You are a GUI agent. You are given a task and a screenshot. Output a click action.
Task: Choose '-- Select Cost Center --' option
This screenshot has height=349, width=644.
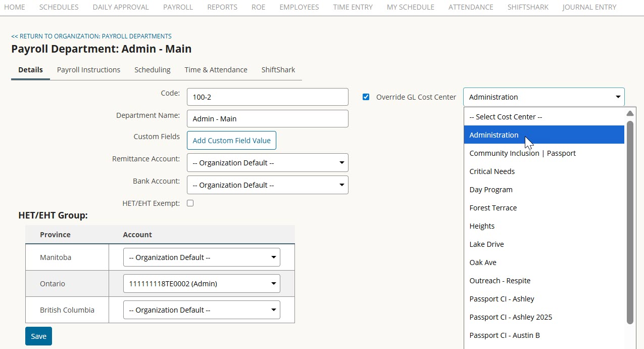point(544,117)
